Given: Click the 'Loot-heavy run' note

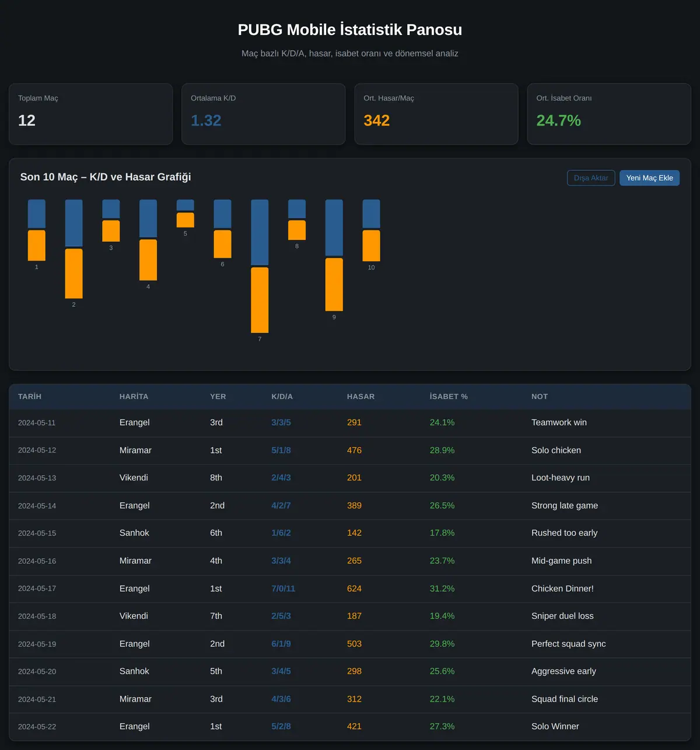Looking at the screenshot, I should [561, 478].
